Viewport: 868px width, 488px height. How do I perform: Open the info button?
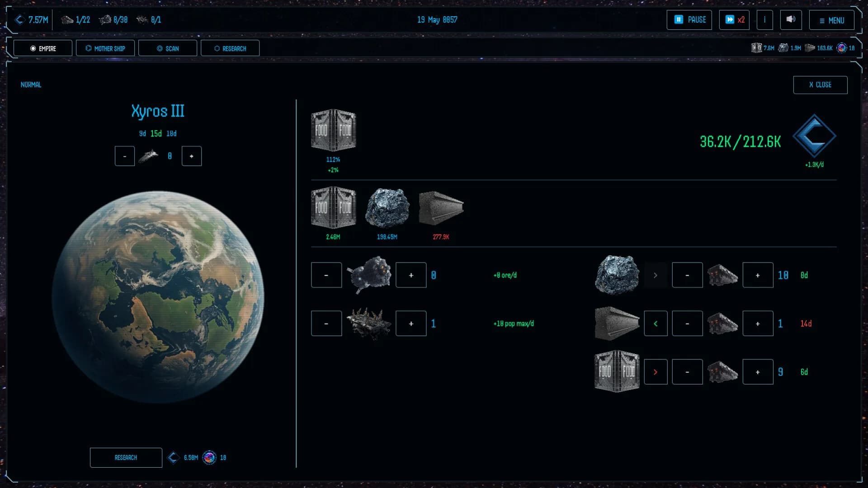[765, 20]
